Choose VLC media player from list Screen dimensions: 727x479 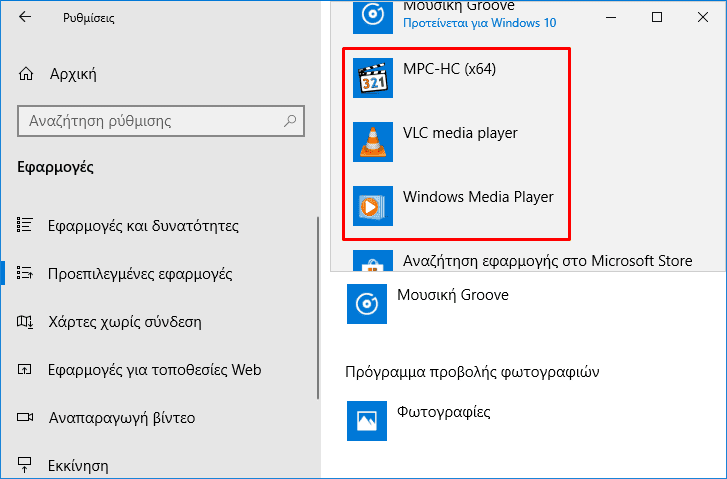pyautogui.click(x=456, y=142)
